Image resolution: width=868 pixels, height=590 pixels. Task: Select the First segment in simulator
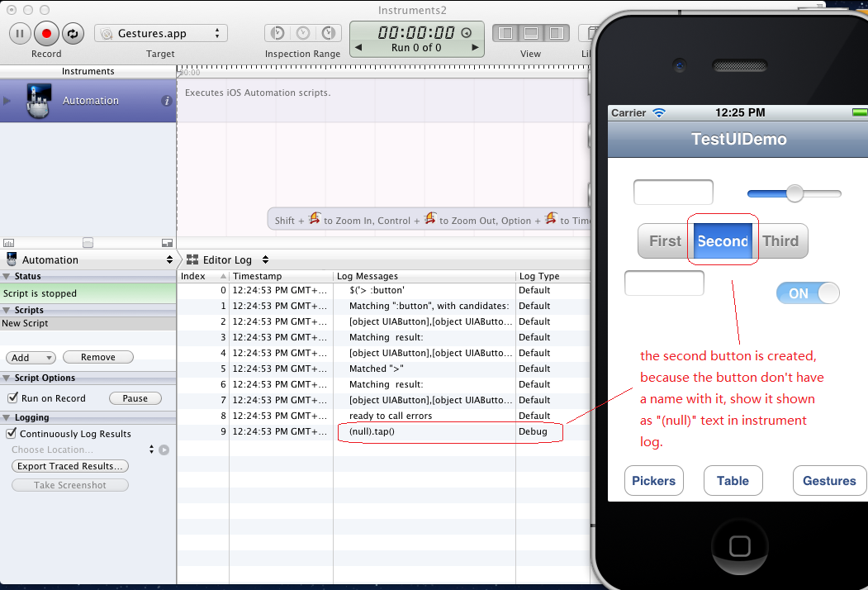click(x=666, y=241)
